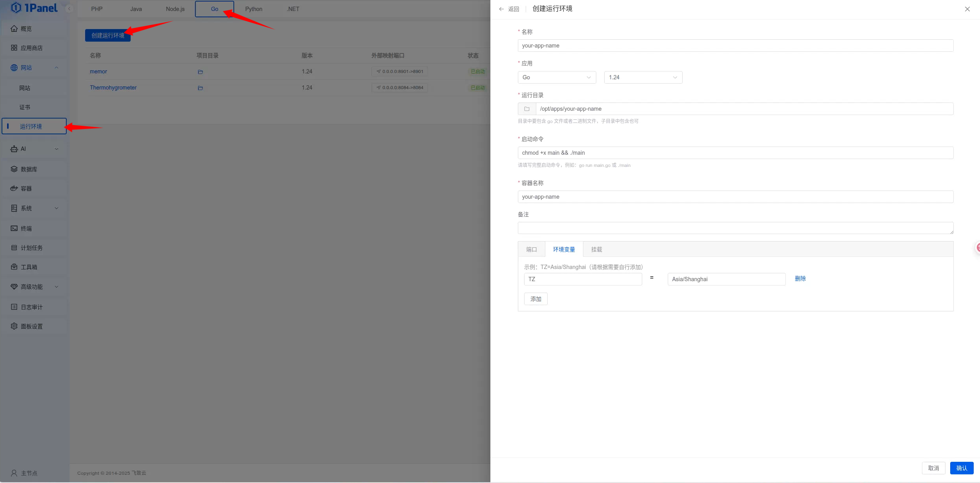Open Toolbox in sidebar
Image resolution: width=980 pixels, height=483 pixels.
click(29, 267)
